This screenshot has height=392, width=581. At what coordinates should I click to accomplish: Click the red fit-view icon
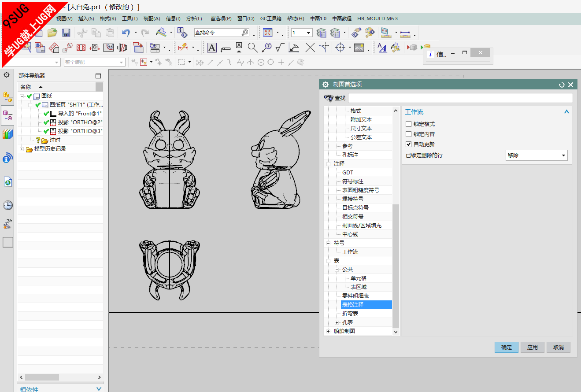[267, 33]
